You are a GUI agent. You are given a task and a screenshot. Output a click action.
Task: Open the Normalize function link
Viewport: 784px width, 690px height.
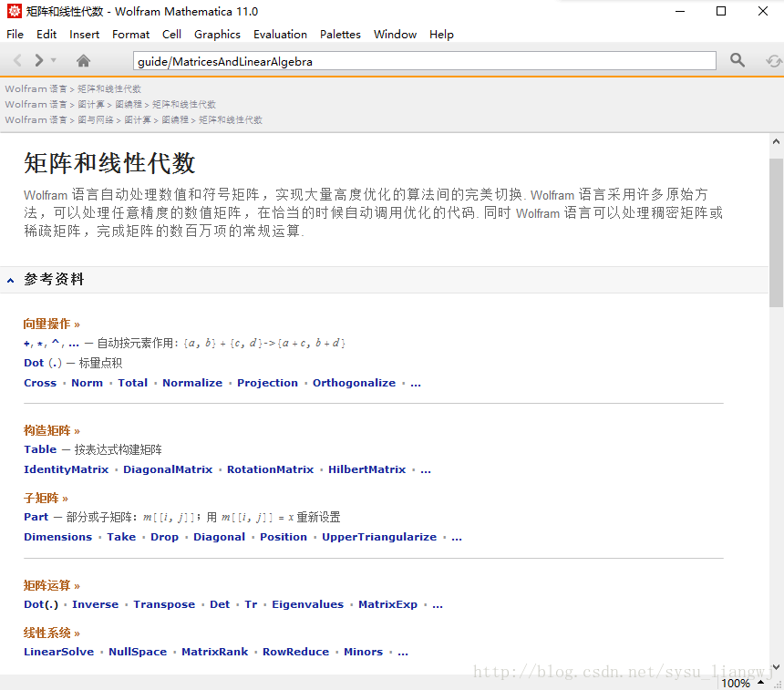pyautogui.click(x=192, y=383)
